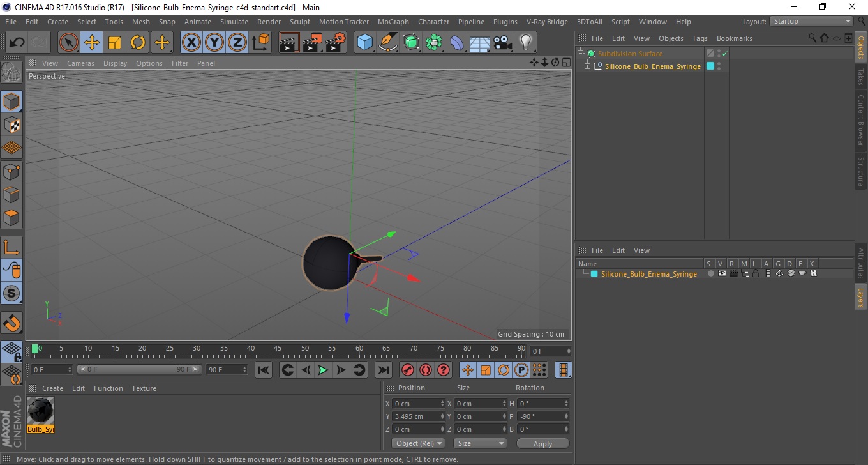Go to end of animation
The height and width of the screenshot is (465, 868).
click(383, 370)
